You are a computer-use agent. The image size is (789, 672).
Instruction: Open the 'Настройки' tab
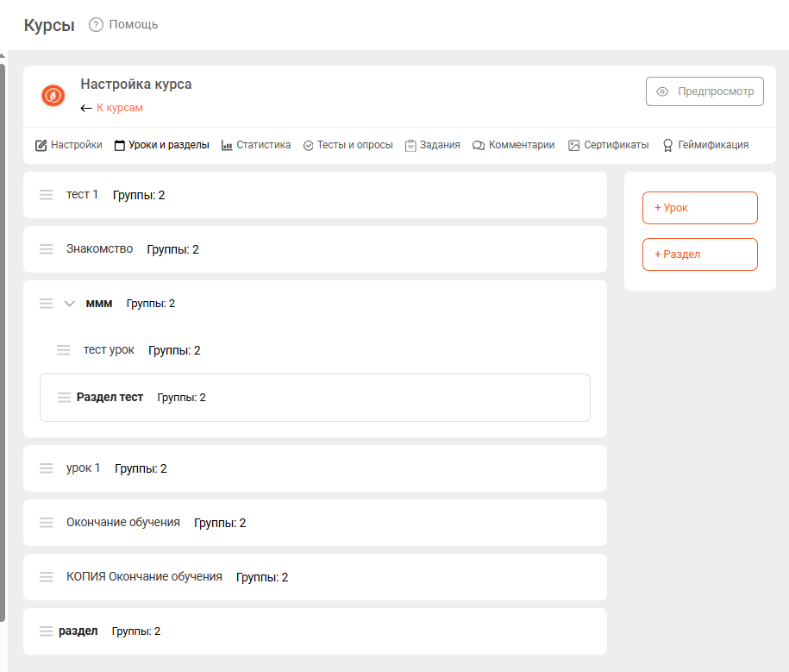(69, 145)
